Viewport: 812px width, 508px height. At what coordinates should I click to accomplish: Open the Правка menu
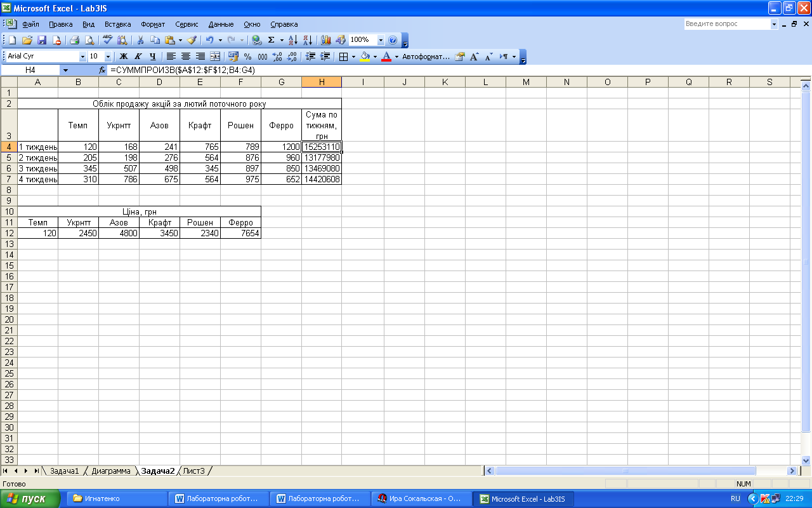(61, 24)
